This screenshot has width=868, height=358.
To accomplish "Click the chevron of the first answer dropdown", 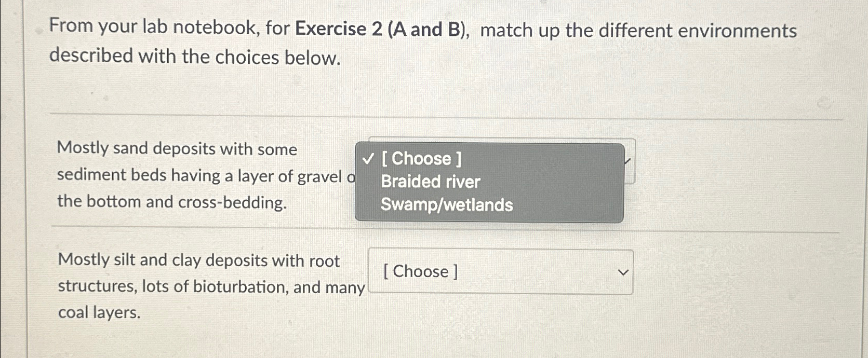I will pyautogui.click(x=627, y=161).
